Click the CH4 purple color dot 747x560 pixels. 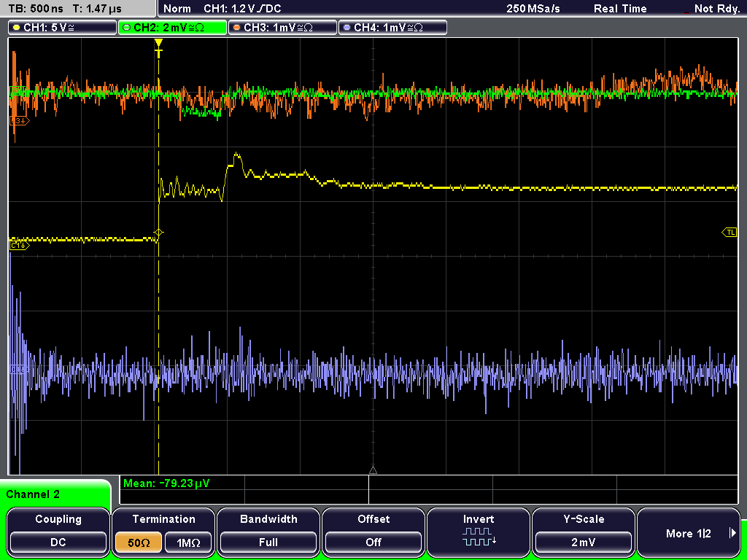point(347,28)
